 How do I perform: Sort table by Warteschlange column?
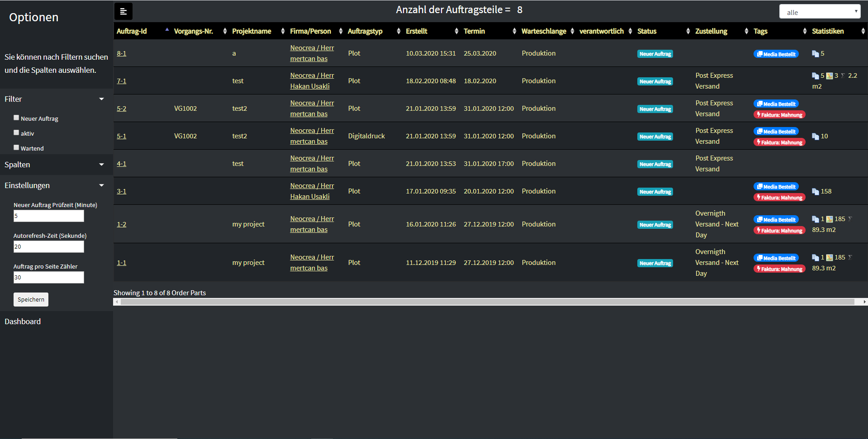point(547,31)
